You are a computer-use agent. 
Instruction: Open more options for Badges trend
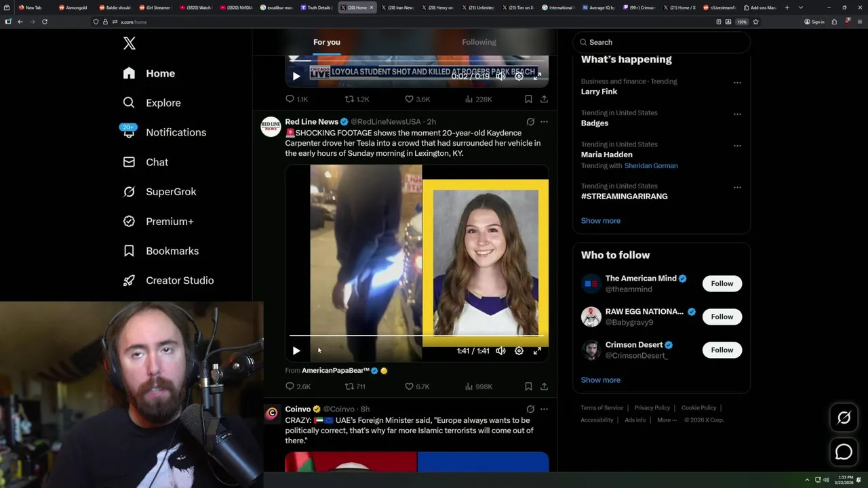737,115
